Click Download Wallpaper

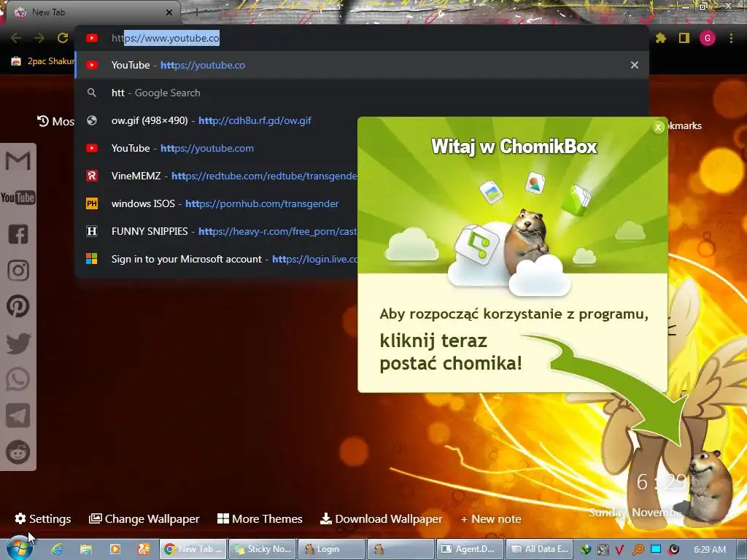click(x=381, y=518)
